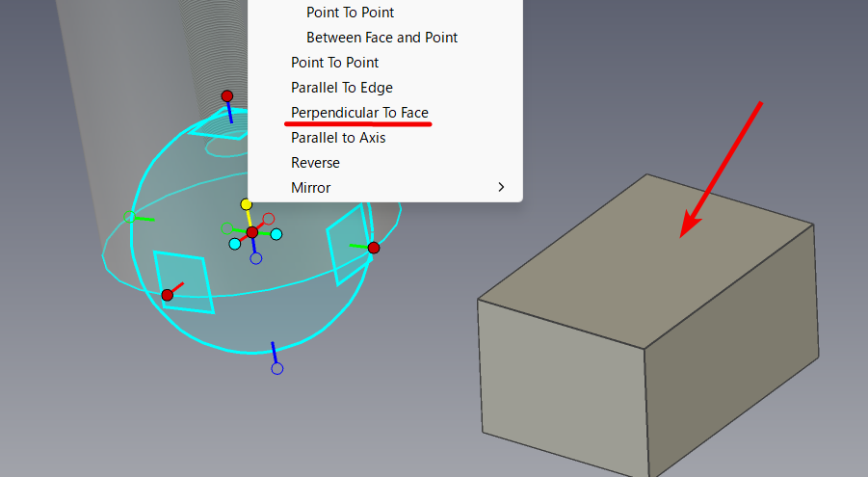Select the cyan sphere right of triad center
Screen dimensions: 868x477
tap(276, 234)
